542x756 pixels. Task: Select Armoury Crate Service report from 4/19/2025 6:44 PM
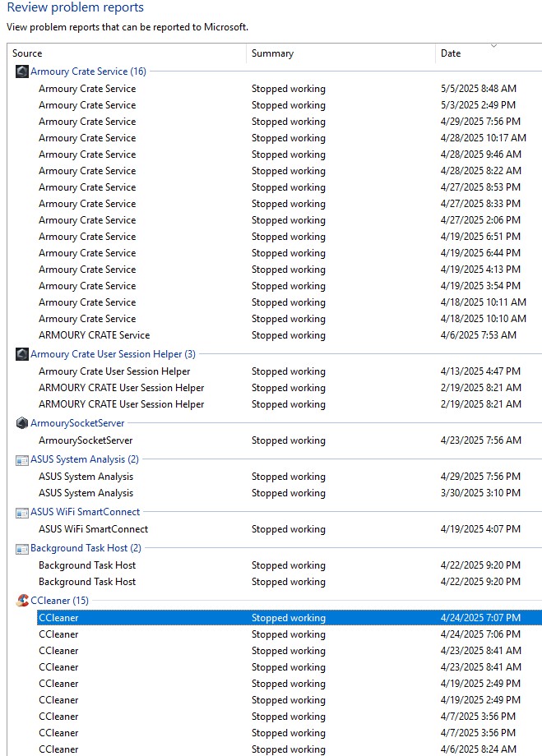(x=290, y=252)
